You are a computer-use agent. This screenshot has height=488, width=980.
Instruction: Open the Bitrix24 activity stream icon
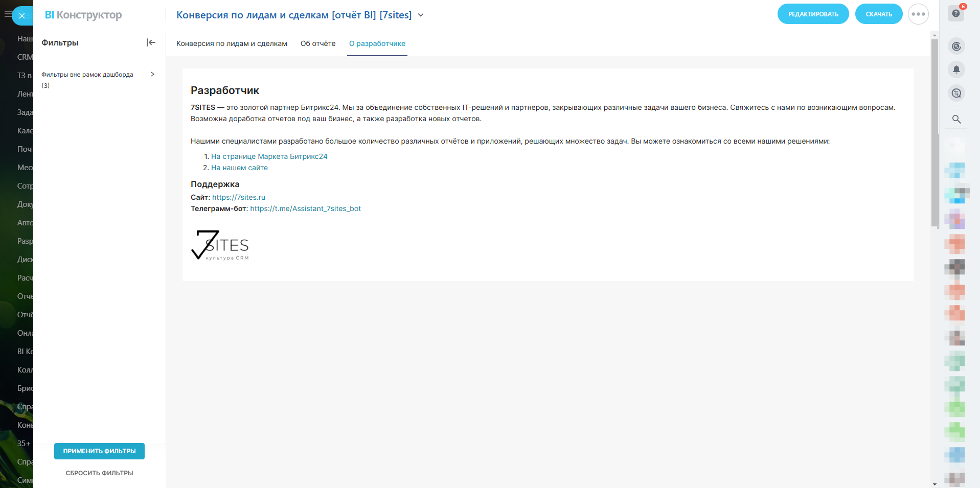click(x=956, y=47)
